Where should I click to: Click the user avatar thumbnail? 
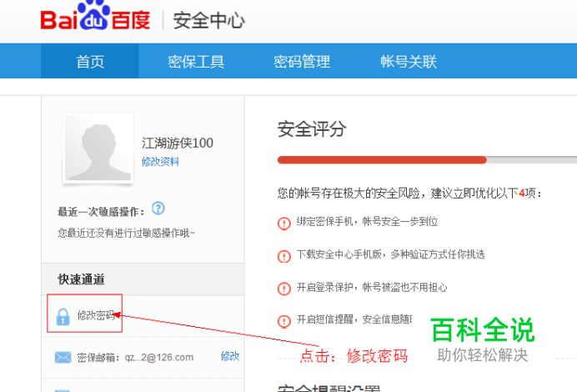pyautogui.click(x=98, y=148)
